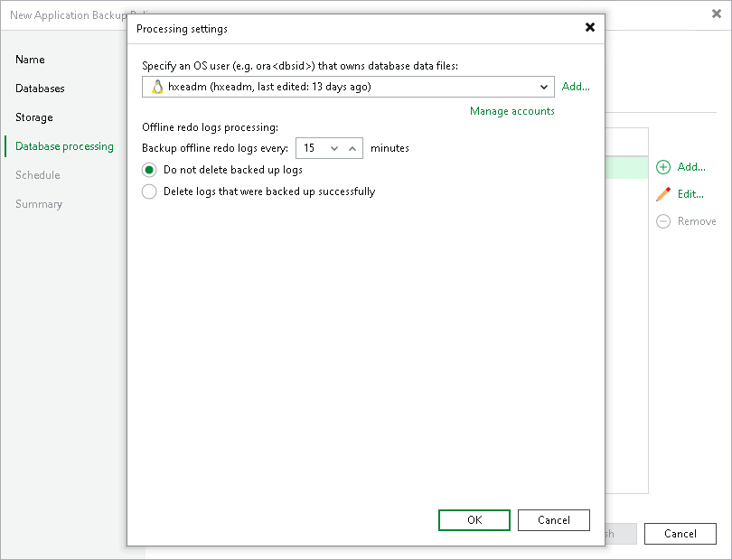Cancel the Processing settings dialog
The image size is (732, 560).
tap(553, 520)
